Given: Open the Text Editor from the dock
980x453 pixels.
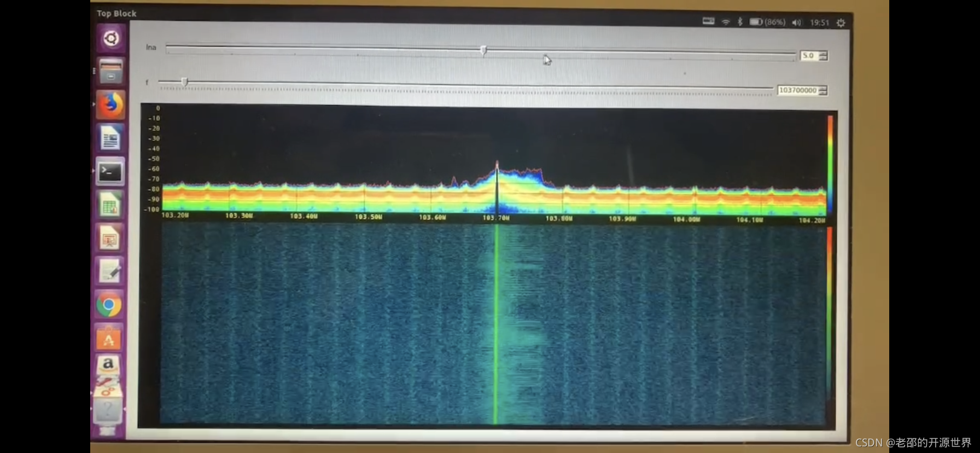Looking at the screenshot, I should [x=109, y=272].
